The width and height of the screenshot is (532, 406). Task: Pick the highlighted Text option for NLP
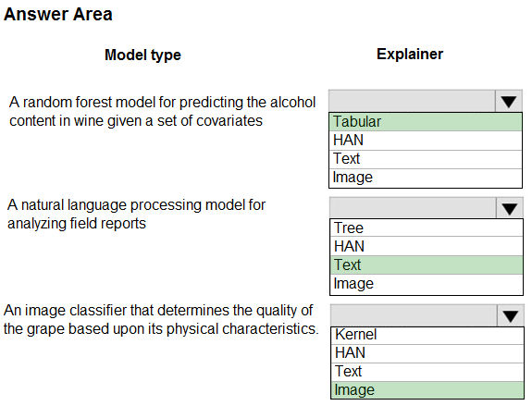427,265
